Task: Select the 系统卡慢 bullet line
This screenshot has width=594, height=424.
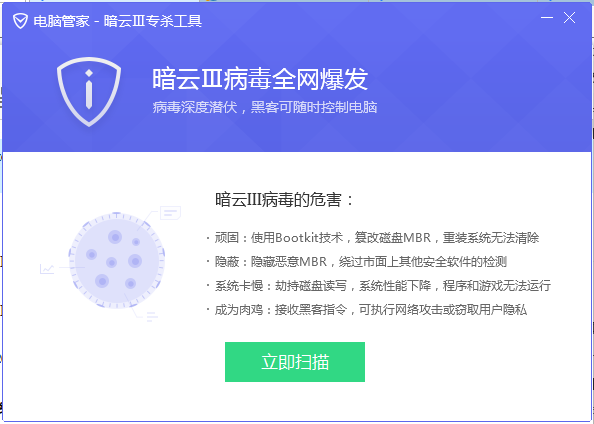Action: pyautogui.click(x=379, y=285)
